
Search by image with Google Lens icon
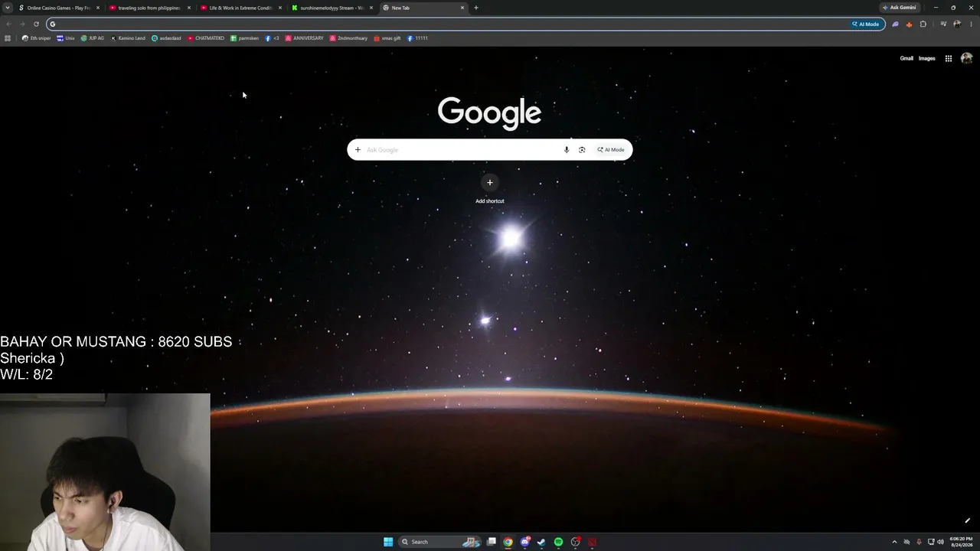click(x=582, y=150)
